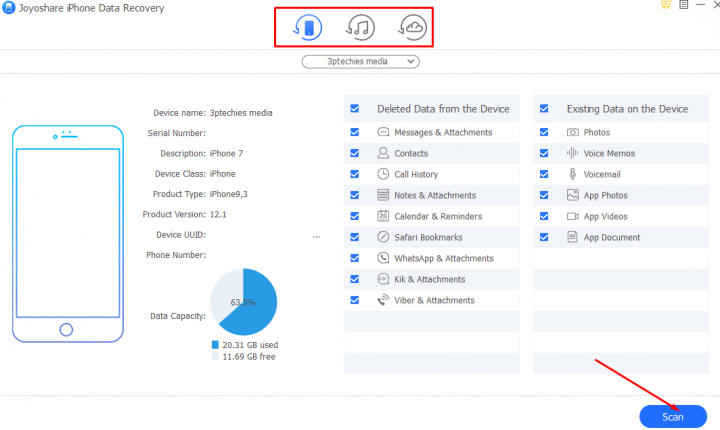Click the 'Existing Data on the Device' header text
Viewport: 720px width, 430px height.
pos(627,109)
